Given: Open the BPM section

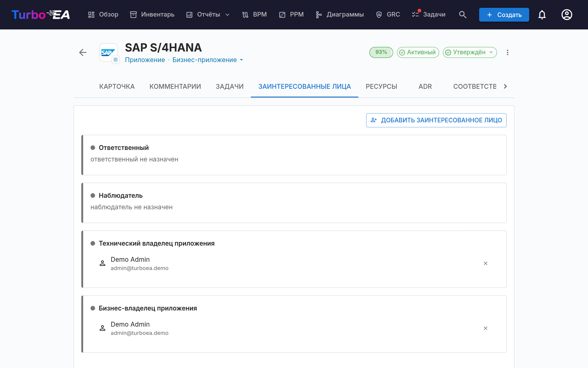Looking at the screenshot, I should 254,14.
